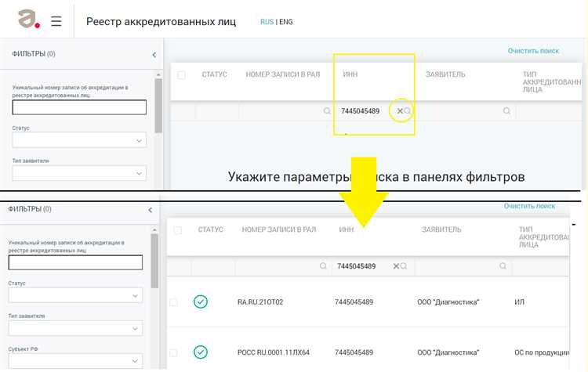
Task: Click the 'Реестр аккредитованных лиц' title
Action: (162, 22)
